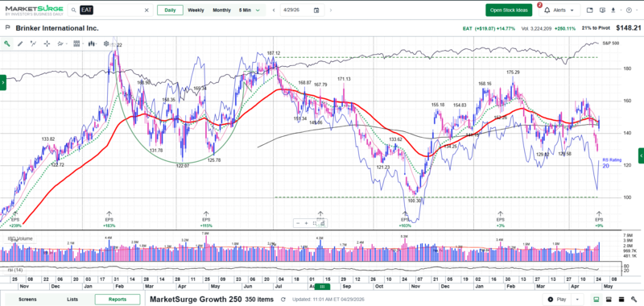Viewport: 644px width, 306px height.
Task: Select the split panel layout icon
Action: click(x=597, y=299)
